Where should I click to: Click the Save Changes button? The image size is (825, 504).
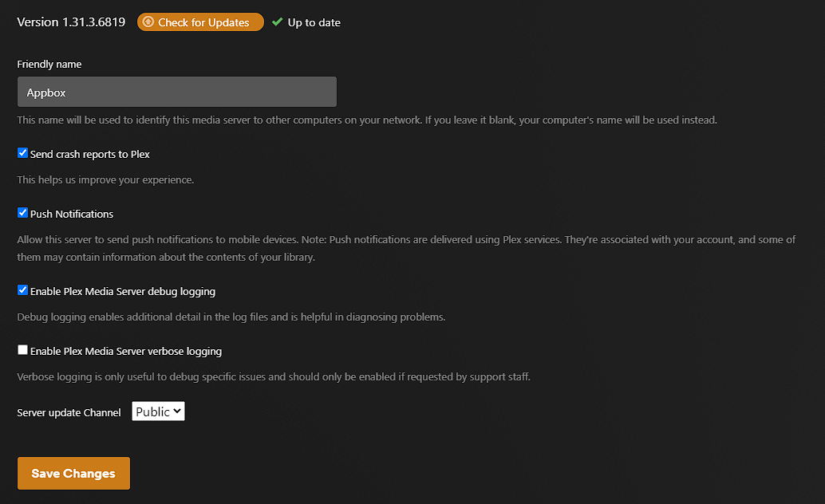(x=73, y=473)
